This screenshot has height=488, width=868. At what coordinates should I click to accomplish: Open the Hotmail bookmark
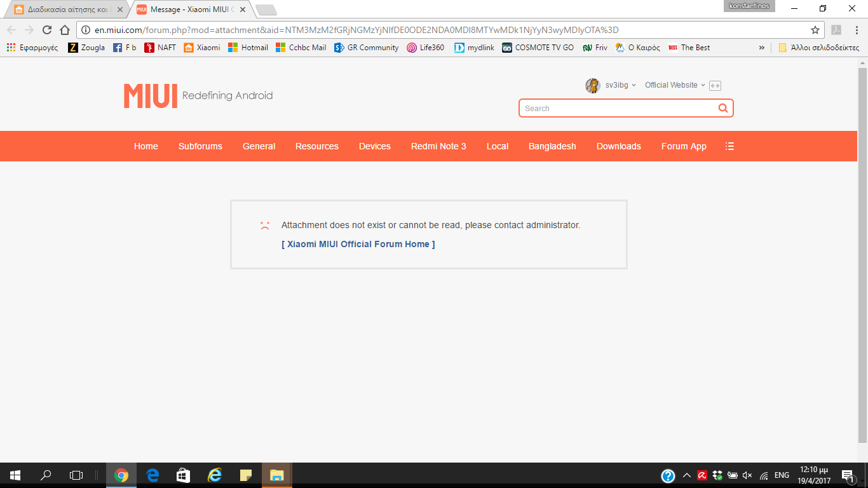(248, 48)
